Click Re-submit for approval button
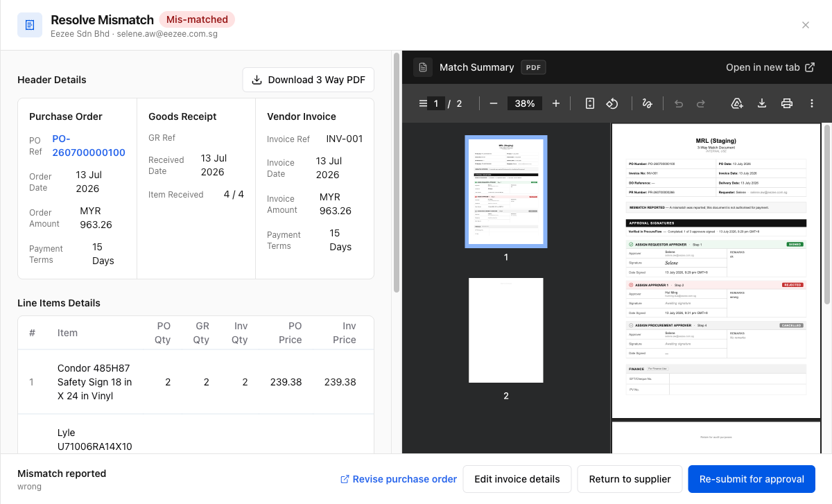Image resolution: width=832 pixels, height=504 pixels. 752,479
